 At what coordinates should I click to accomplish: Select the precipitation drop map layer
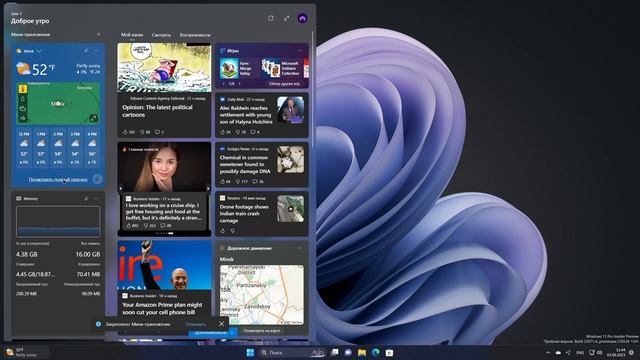click(x=23, y=99)
